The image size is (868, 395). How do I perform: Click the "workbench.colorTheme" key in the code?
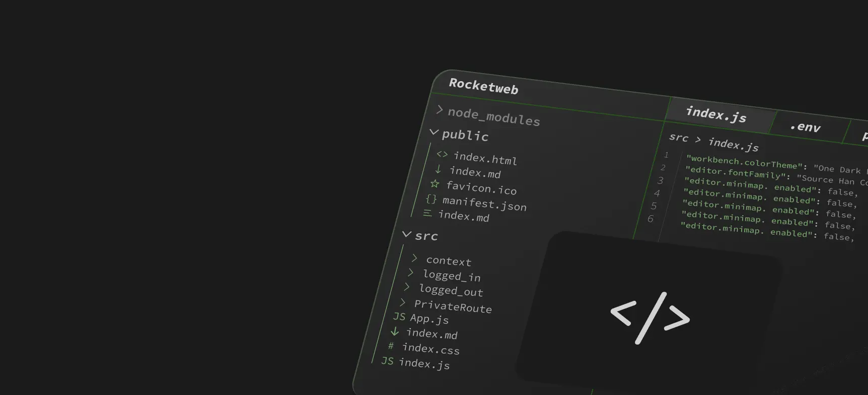tap(745, 162)
